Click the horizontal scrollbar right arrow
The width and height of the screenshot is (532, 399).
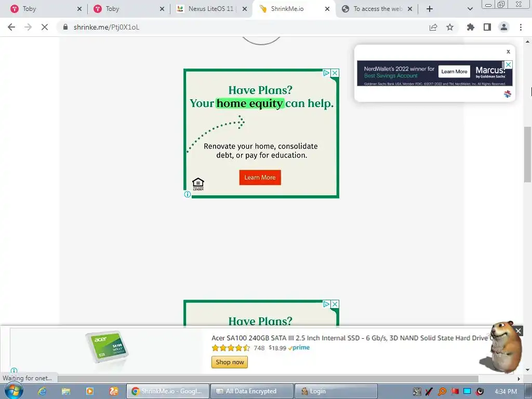[519, 379]
